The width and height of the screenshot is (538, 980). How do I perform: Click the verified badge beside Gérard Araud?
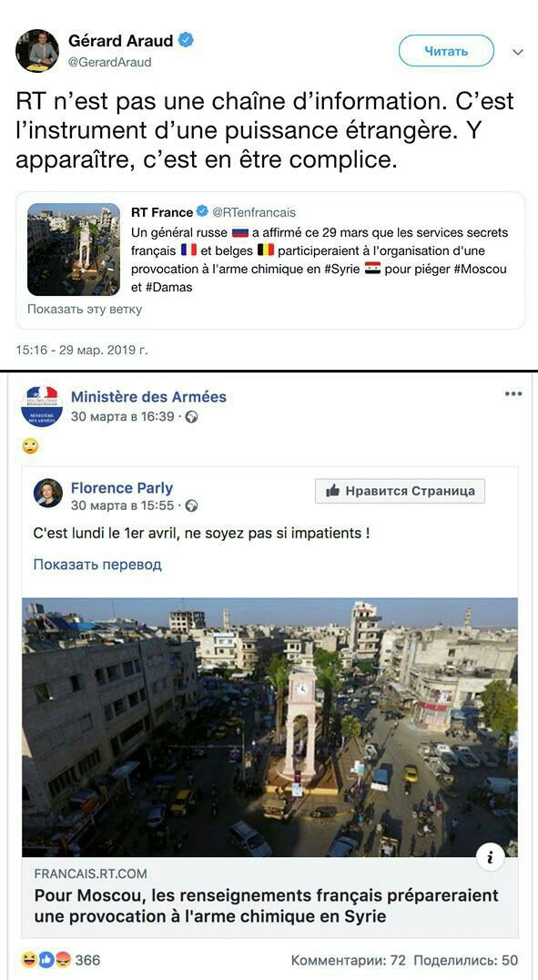tap(187, 41)
